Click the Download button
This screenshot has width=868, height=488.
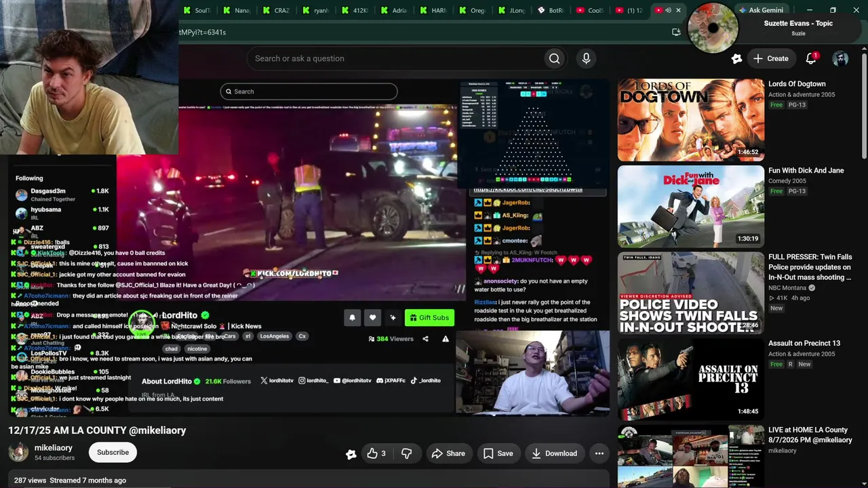pos(554,453)
